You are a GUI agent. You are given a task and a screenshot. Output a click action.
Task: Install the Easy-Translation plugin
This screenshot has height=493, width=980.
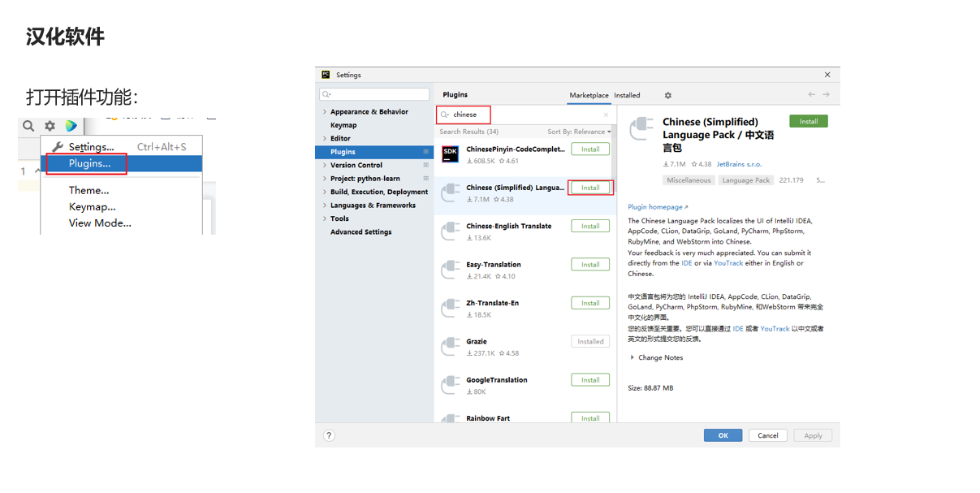tap(590, 265)
